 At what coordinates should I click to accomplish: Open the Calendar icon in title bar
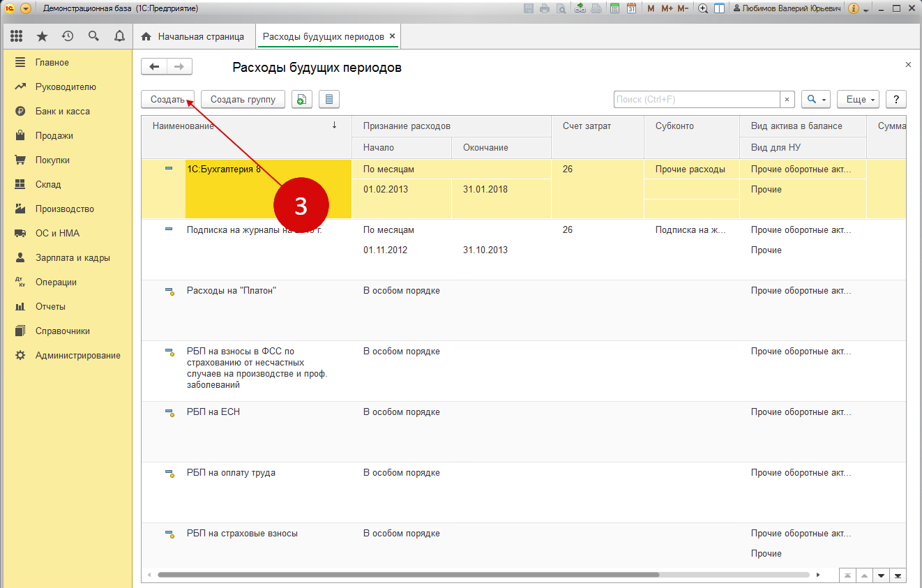click(x=631, y=8)
